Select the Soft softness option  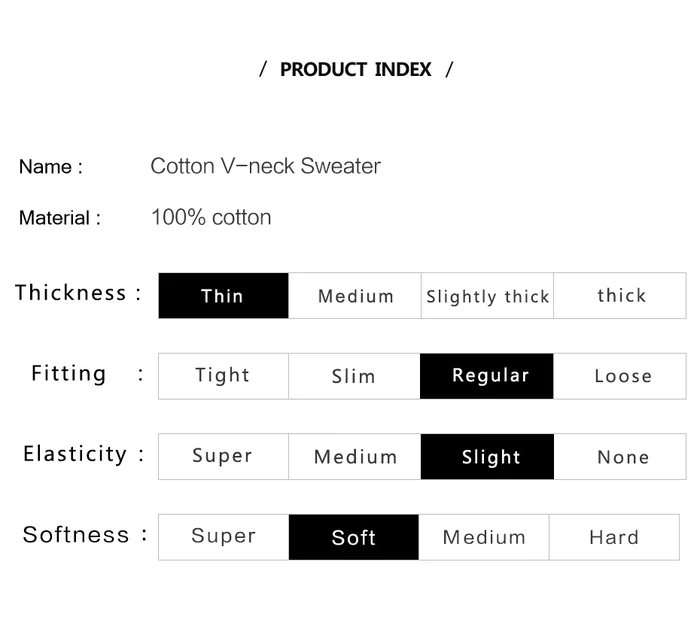[354, 537]
